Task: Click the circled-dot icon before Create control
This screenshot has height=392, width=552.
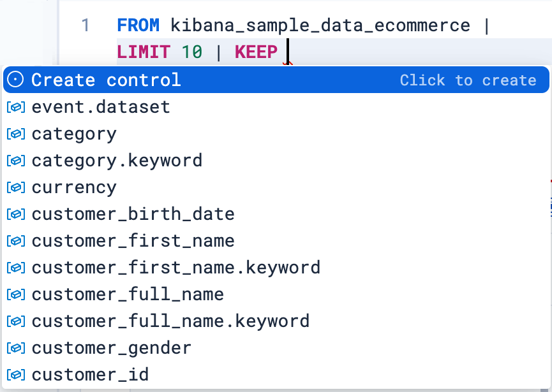Action: tap(16, 80)
